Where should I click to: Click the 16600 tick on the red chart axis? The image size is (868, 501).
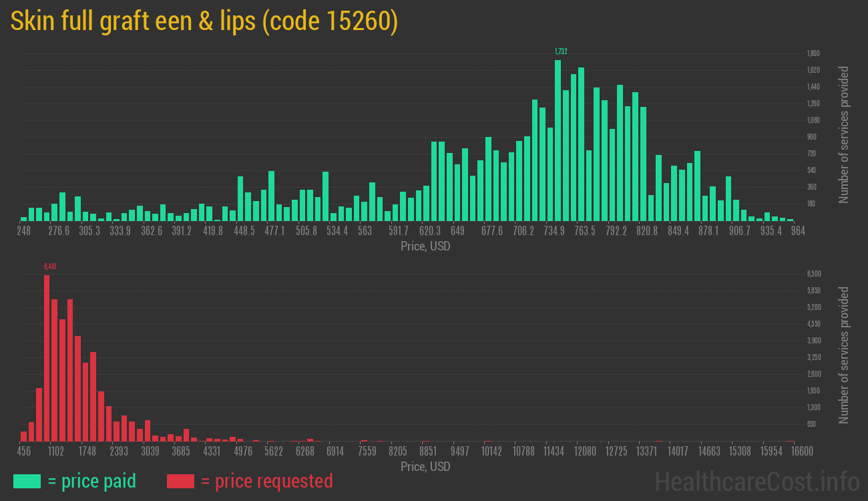(x=791, y=452)
